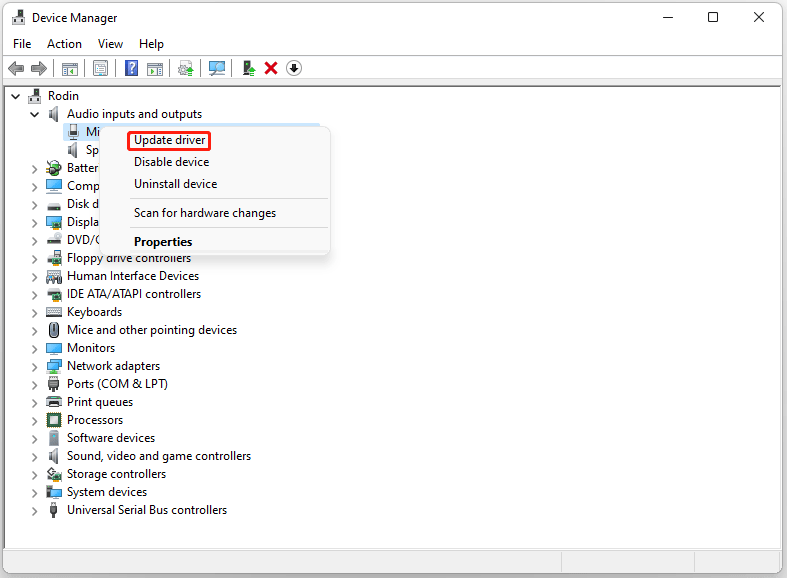This screenshot has width=787, height=578.
Task: Click the Forward arrow toolbar icon
Action: click(39, 68)
